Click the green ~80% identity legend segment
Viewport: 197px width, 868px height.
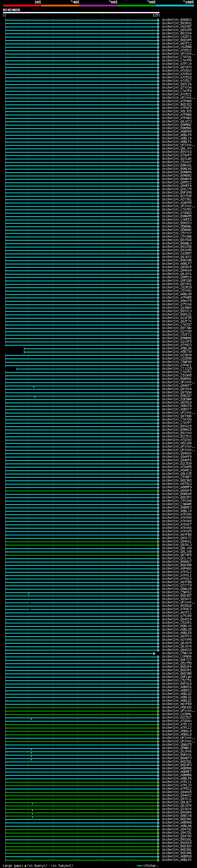coord(137,6)
